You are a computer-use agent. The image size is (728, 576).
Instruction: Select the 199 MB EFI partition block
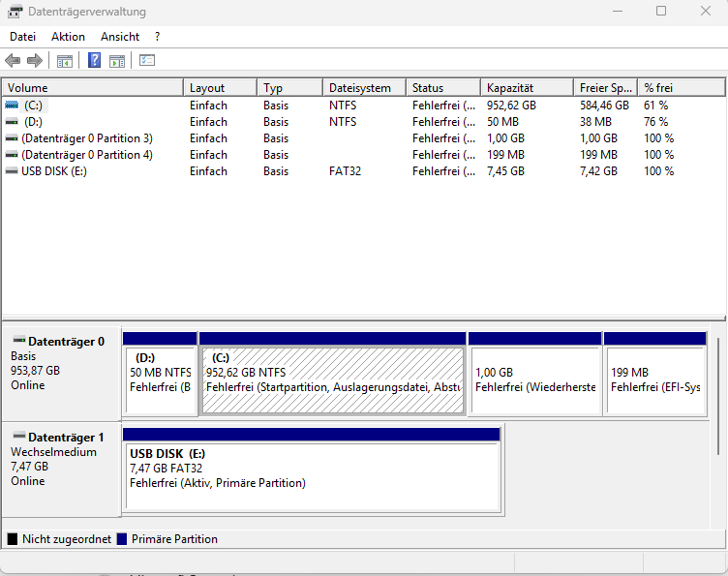655,374
